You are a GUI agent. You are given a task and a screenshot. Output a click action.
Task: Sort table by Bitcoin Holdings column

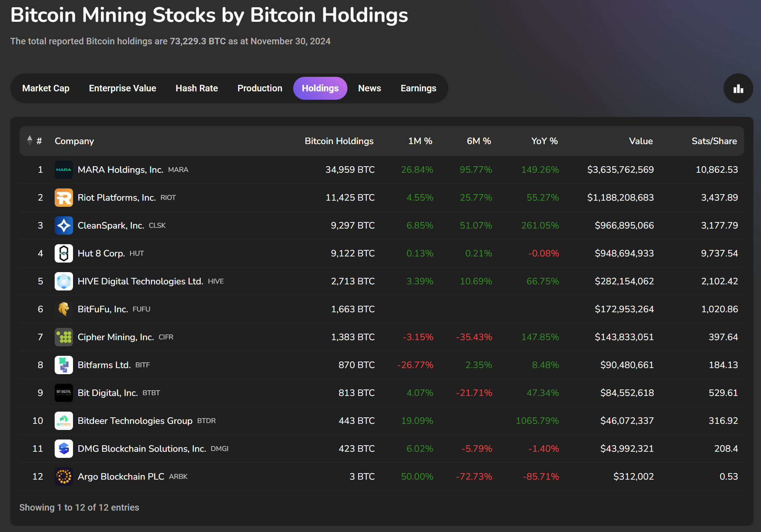[339, 141]
